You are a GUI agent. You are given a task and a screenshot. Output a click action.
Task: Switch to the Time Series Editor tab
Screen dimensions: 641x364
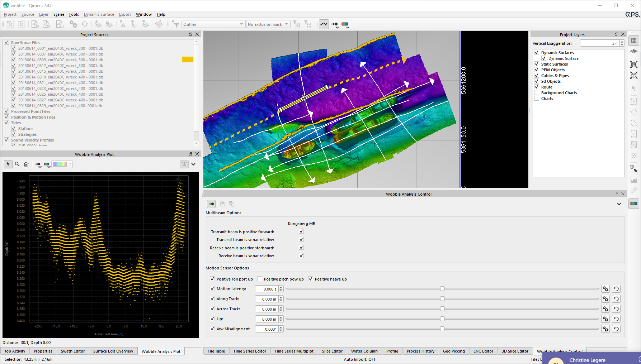click(250, 351)
